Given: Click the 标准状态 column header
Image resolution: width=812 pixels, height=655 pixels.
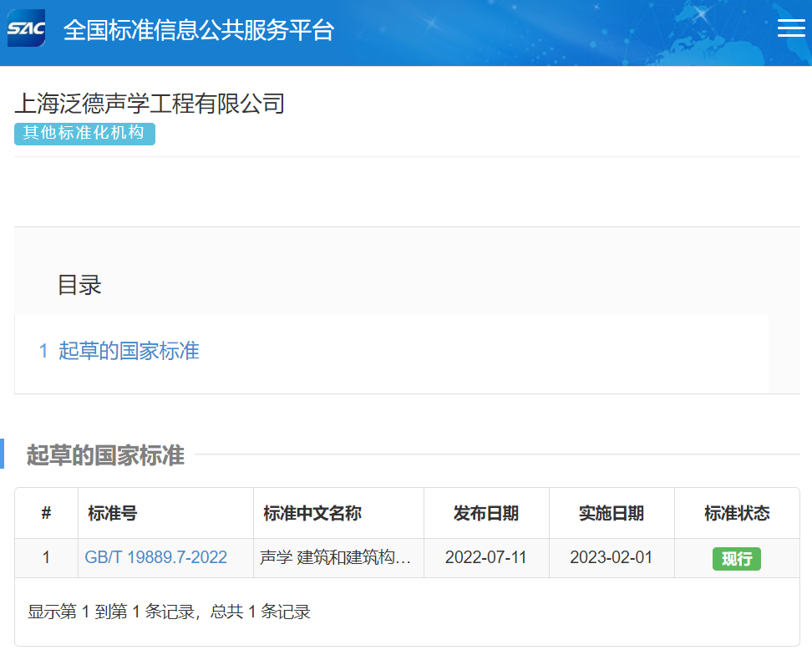Looking at the screenshot, I should (737, 513).
